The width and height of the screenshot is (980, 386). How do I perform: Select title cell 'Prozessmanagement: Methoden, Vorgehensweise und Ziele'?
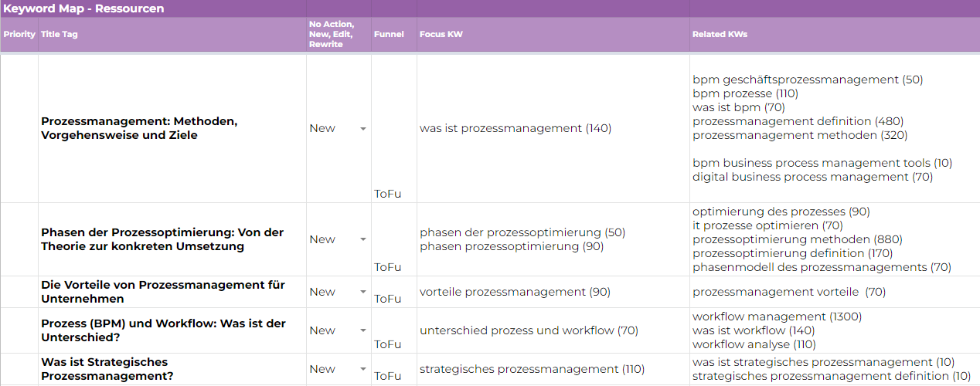pos(139,128)
